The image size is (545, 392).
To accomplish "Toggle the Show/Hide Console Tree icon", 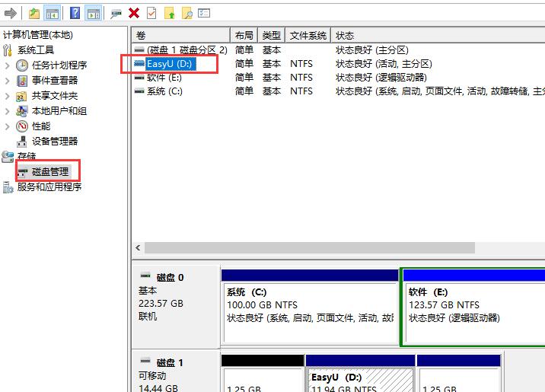I will (x=52, y=14).
